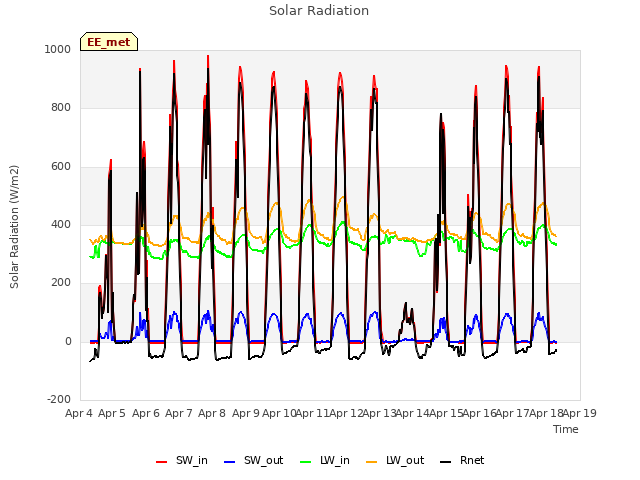Click the Solar Radiation (W/m2) axis label
640x480 pixels.
[x=14, y=227]
